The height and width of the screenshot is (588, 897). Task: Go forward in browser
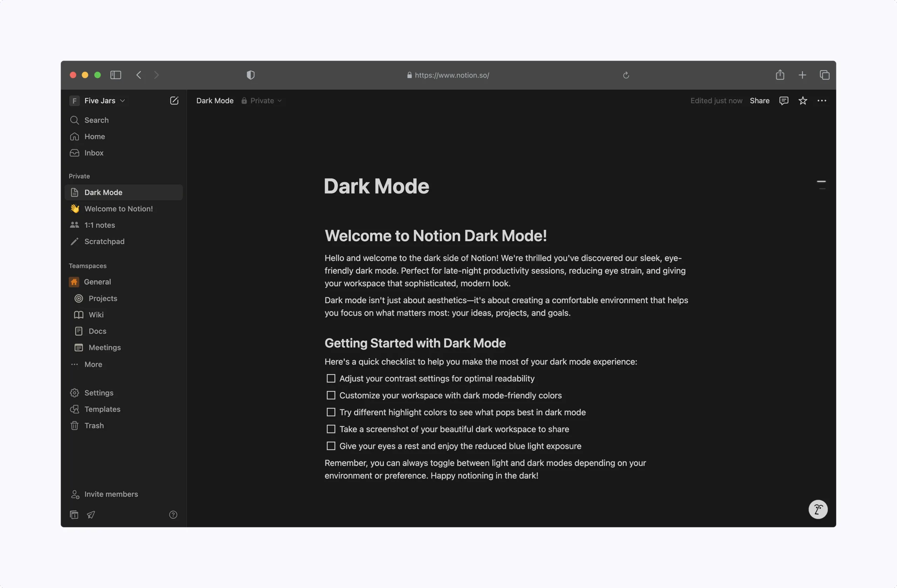click(x=156, y=75)
